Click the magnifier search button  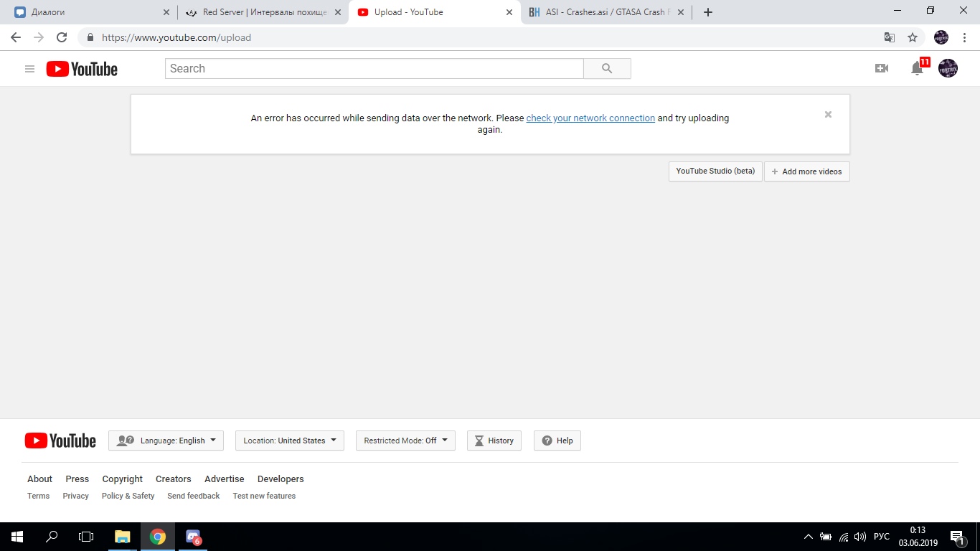pos(607,69)
